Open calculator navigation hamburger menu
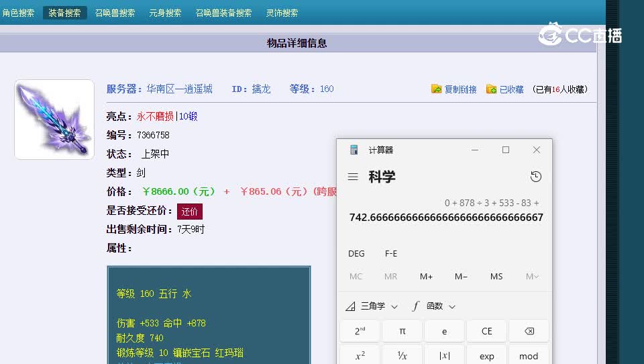This screenshot has height=364, width=644. click(353, 177)
